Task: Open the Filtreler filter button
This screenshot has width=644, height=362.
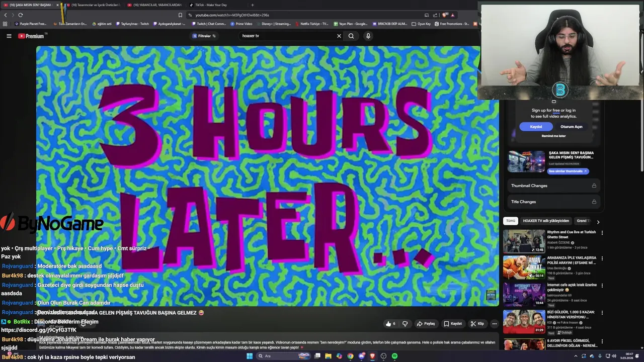Action: (204, 36)
